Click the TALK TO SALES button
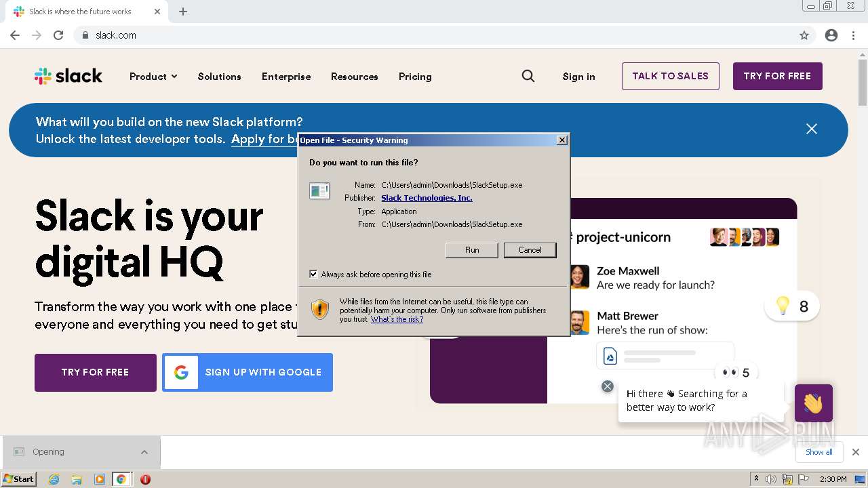Viewport: 868px width, 488px height. click(670, 76)
